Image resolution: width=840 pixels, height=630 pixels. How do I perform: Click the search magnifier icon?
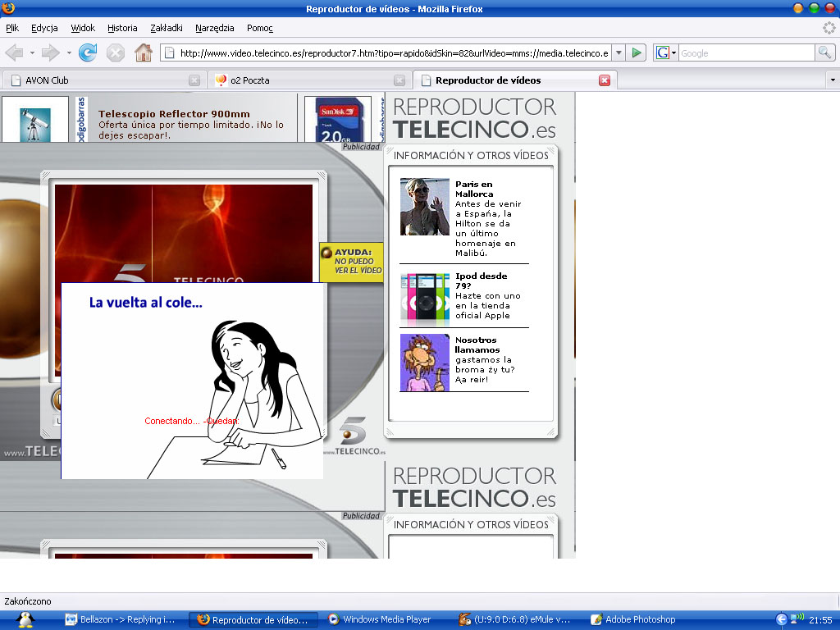click(824, 52)
